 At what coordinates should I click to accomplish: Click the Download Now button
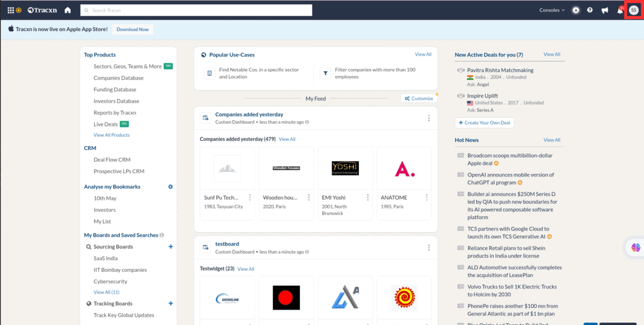133,29
